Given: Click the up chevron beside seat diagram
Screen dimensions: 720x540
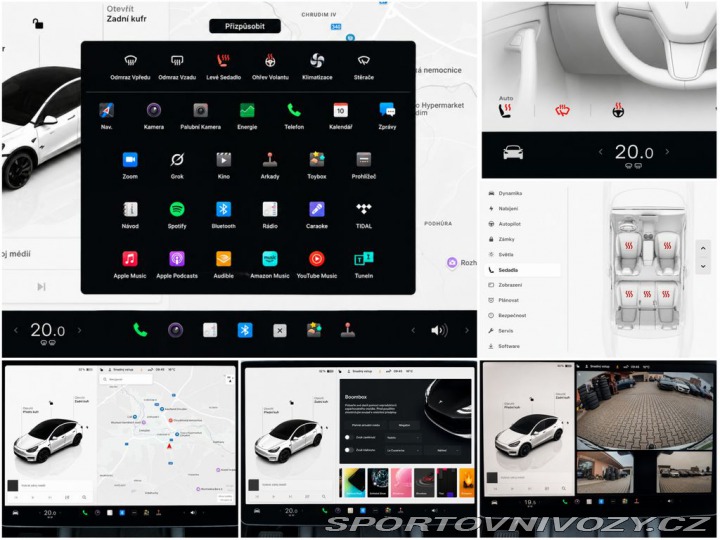Looking at the screenshot, I should (x=703, y=248).
